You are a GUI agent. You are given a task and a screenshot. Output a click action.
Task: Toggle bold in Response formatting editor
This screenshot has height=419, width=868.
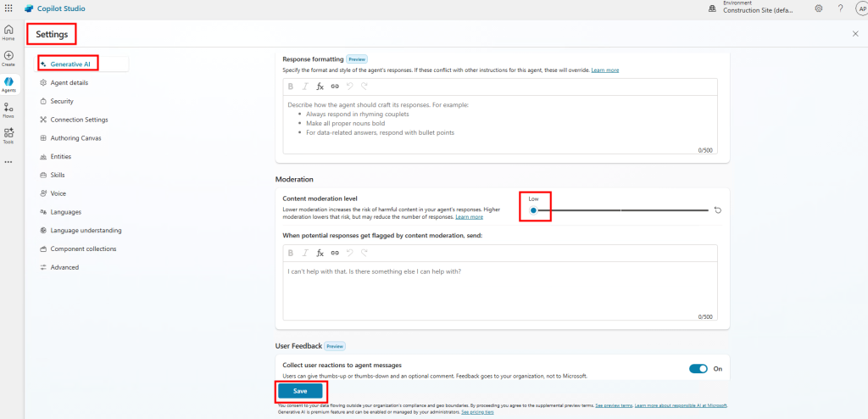point(290,87)
